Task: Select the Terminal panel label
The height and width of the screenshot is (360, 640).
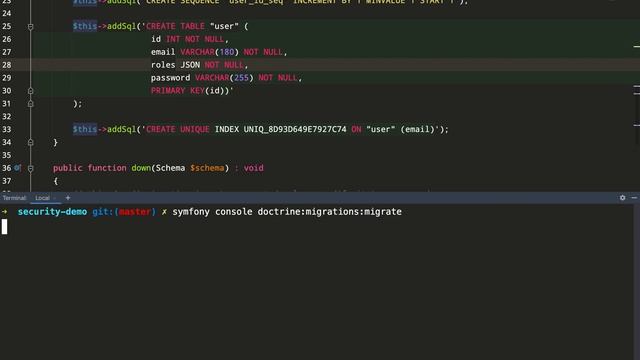Action: click(x=14, y=198)
